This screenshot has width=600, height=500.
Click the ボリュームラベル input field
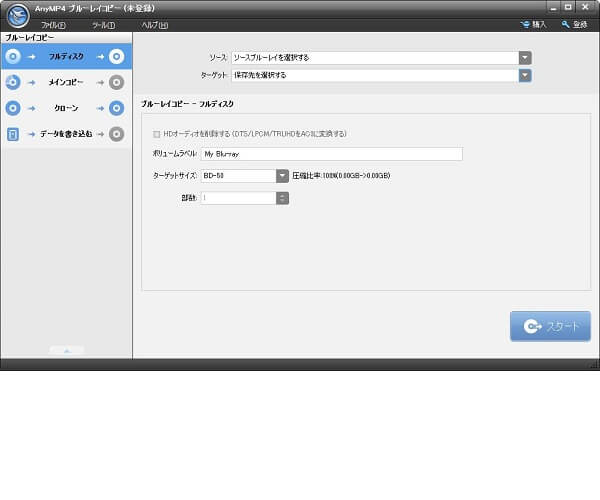coord(332,154)
